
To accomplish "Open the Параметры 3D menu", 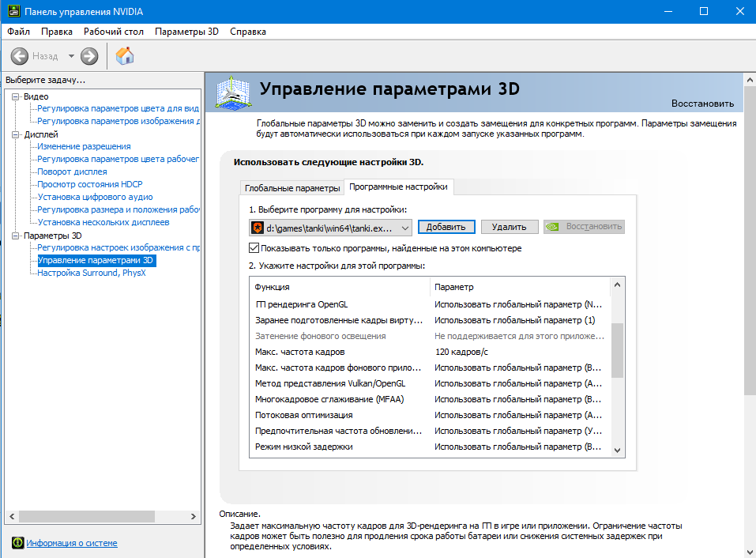I will [x=186, y=32].
